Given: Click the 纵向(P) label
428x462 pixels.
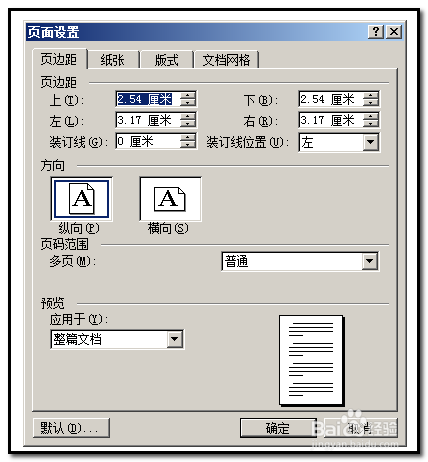Looking at the screenshot, I should (79, 229).
